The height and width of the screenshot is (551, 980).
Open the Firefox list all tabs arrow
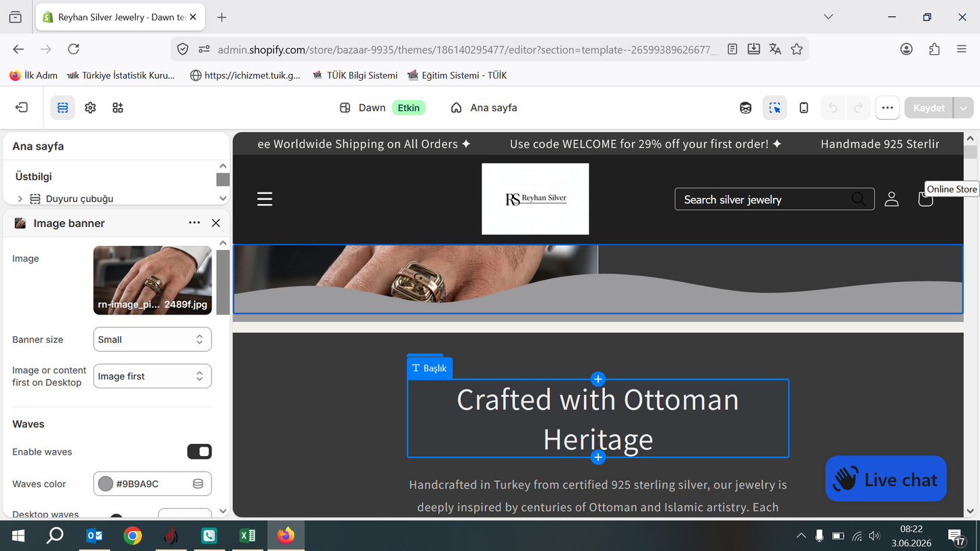click(x=828, y=17)
